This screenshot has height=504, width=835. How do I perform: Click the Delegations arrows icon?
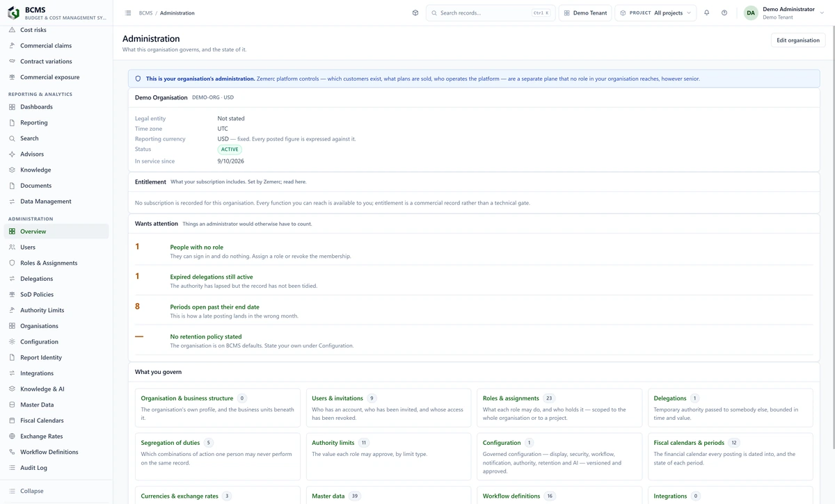point(13,279)
